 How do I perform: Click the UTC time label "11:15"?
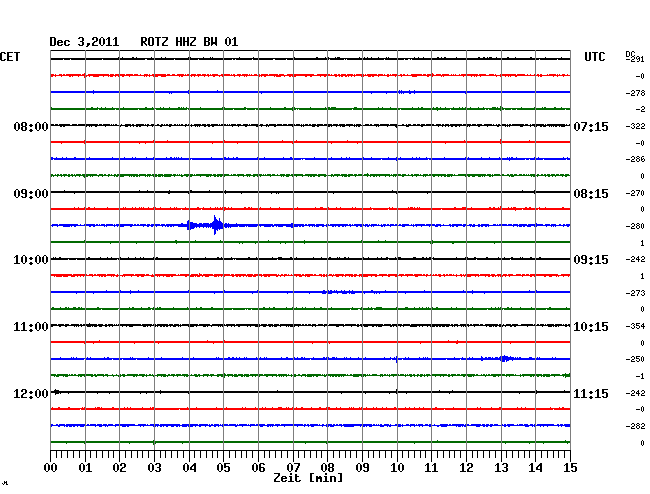point(591,394)
